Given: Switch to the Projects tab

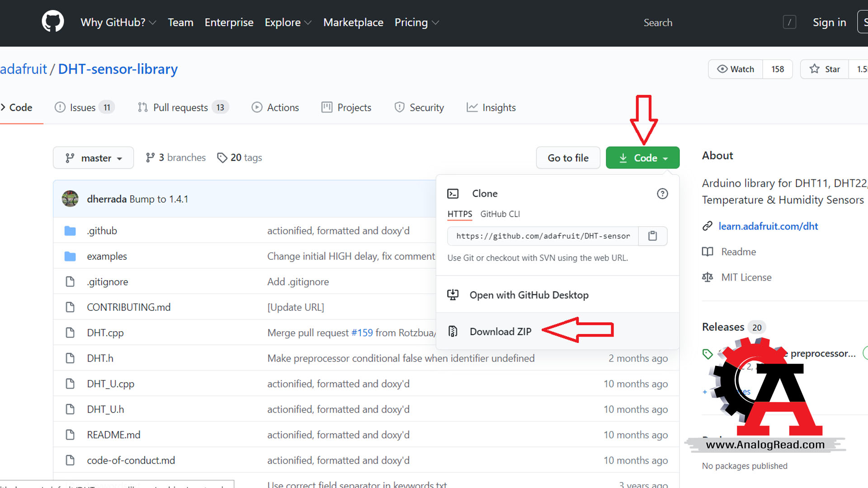Looking at the screenshot, I should click(x=346, y=108).
